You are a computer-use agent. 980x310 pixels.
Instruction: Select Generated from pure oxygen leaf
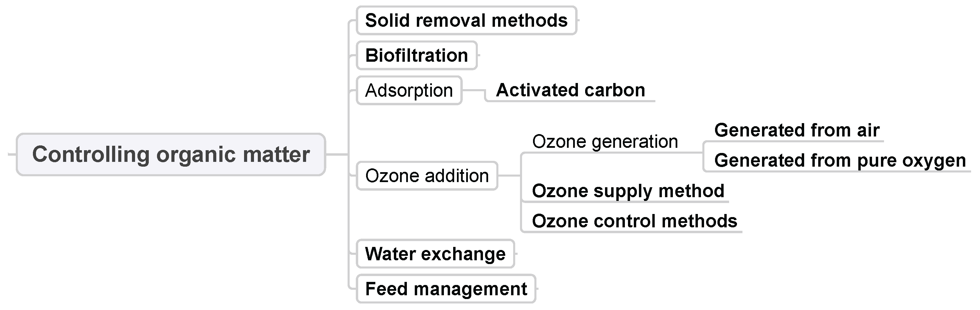pos(839,160)
